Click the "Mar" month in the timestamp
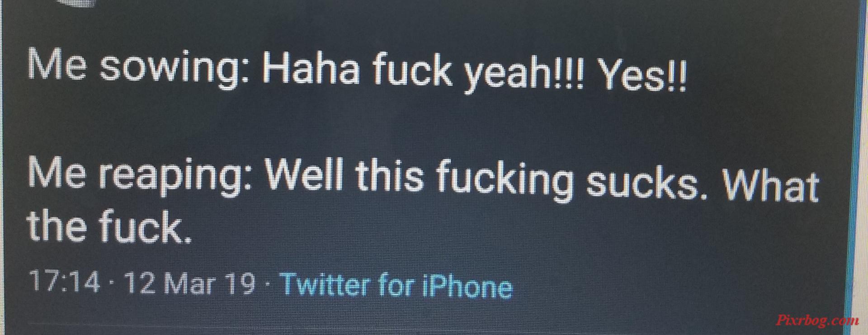Image resolution: width=868 pixels, height=335 pixels. [x=189, y=283]
